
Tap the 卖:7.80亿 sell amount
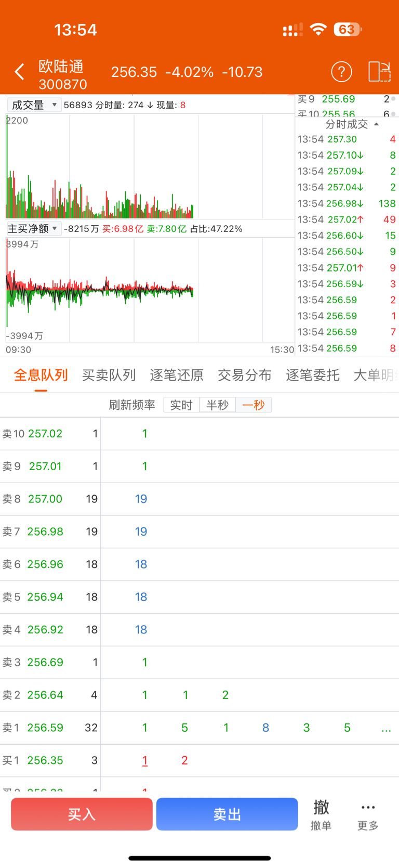tap(166, 229)
